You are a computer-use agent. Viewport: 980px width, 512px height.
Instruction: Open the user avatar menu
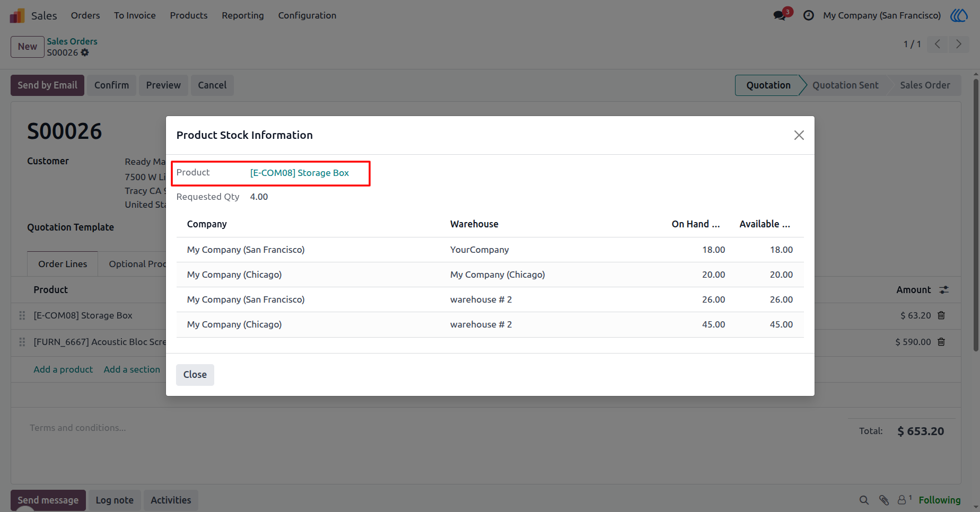(x=959, y=15)
